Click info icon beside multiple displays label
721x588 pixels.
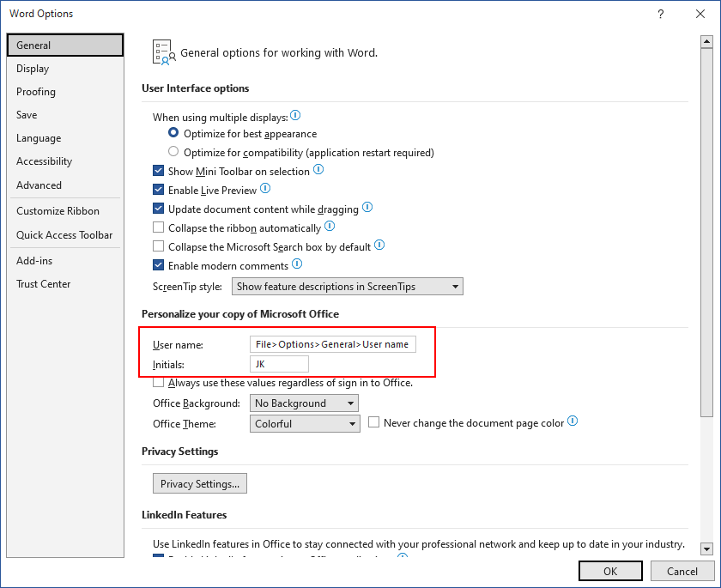click(295, 115)
